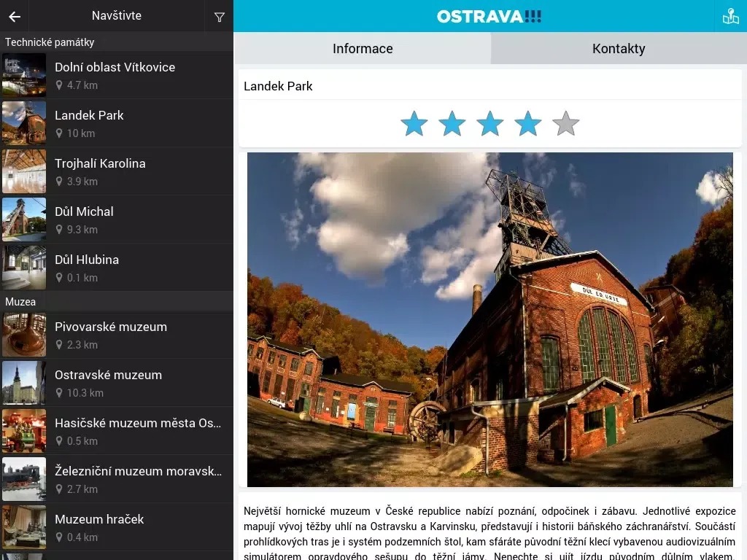Click the description paragraph text
Image resolution: width=747 pixels, height=560 pixels.
(x=489, y=532)
